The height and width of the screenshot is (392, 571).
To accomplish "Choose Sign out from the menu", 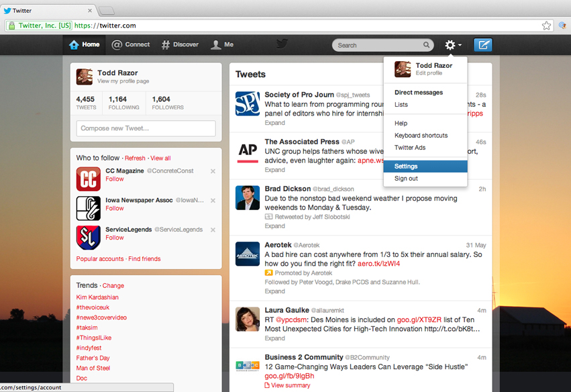I will (x=406, y=179).
